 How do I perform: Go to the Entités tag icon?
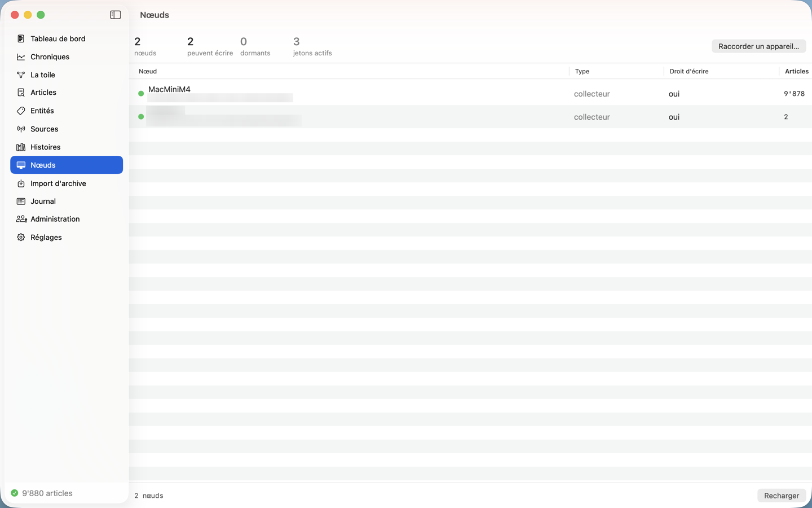[x=21, y=111]
